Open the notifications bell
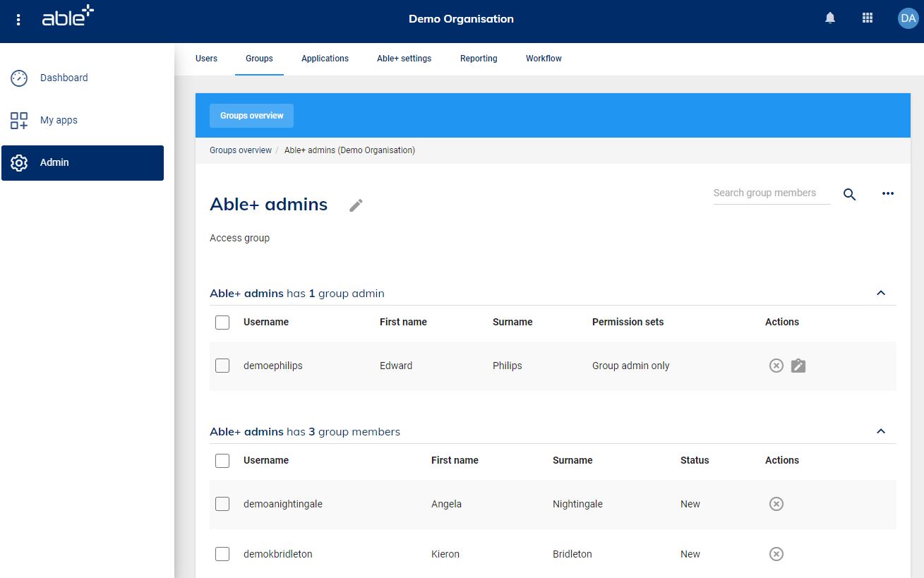Viewport: 924px width, 578px height. click(830, 19)
